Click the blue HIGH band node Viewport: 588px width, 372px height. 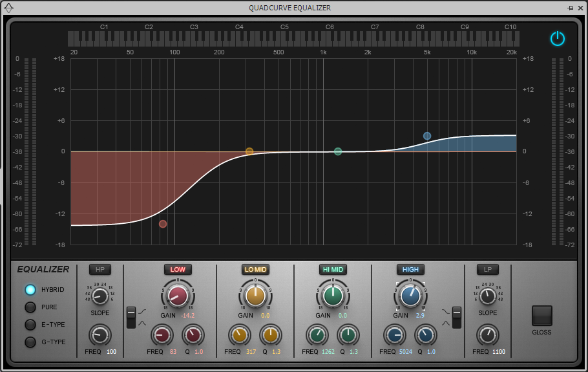click(x=427, y=136)
